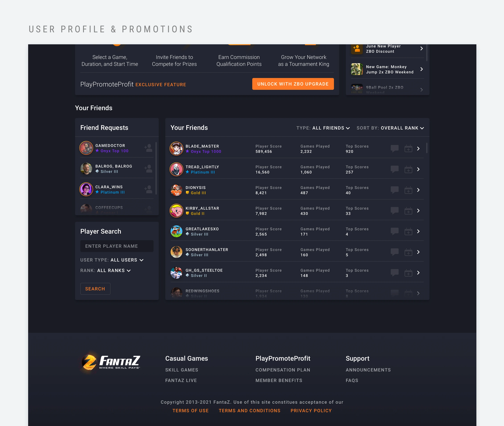
Task: Open New Game: Monkey Jump promotion item
Action: click(387, 69)
